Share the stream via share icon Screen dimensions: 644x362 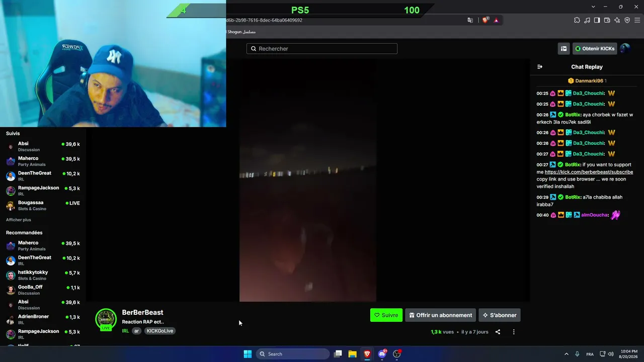tap(498, 332)
